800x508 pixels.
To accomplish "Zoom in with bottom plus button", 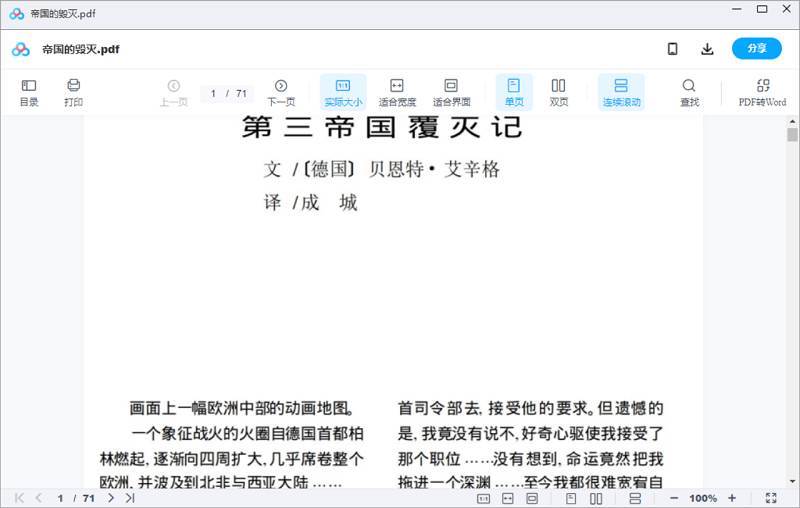I will pos(732,498).
